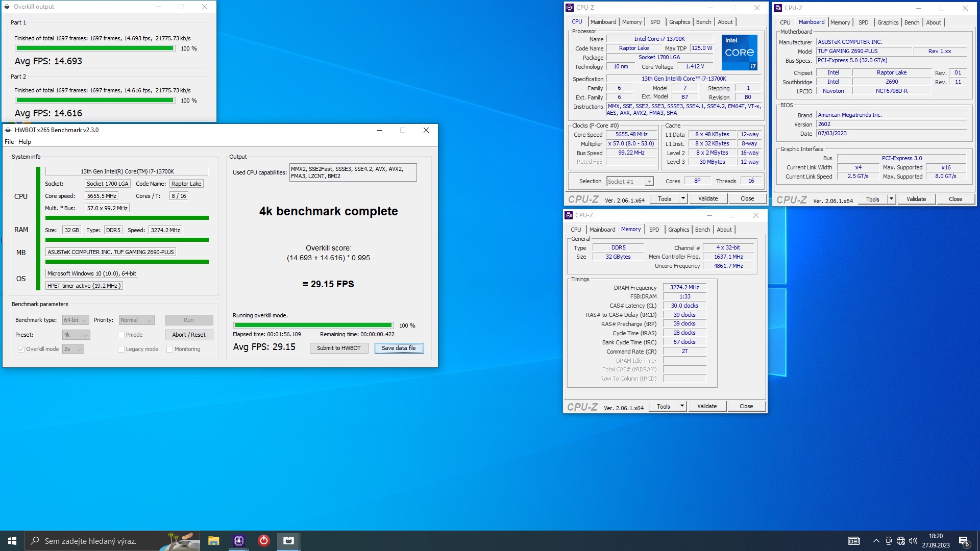Click the overkill mode running progress bar
Image resolution: width=980 pixels, height=551 pixels.
(x=313, y=325)
